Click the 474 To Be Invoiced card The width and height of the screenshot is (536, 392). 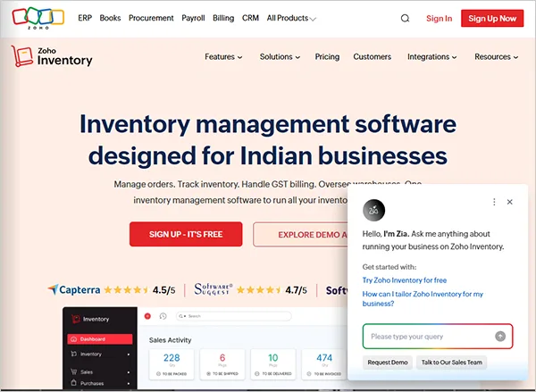324,364
